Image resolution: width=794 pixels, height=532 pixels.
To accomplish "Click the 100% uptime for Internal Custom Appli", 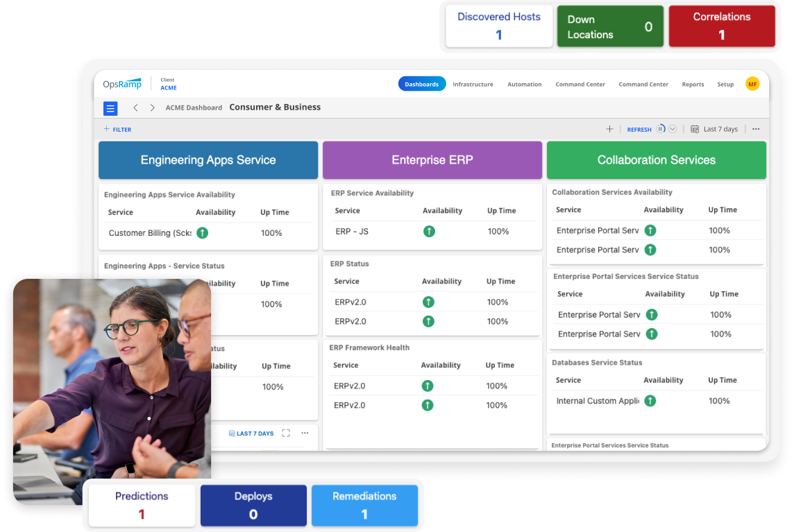I will click(x=719, y=402).
